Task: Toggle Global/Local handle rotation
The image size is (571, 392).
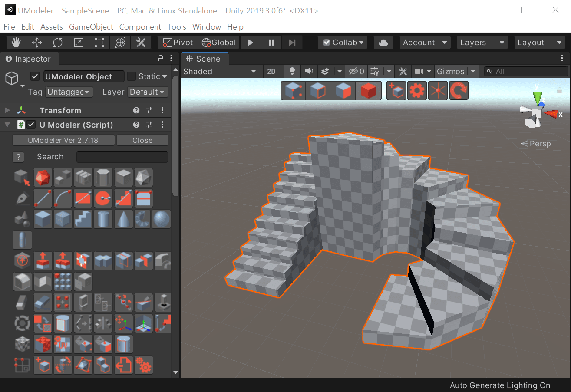Action: [219, 43]
